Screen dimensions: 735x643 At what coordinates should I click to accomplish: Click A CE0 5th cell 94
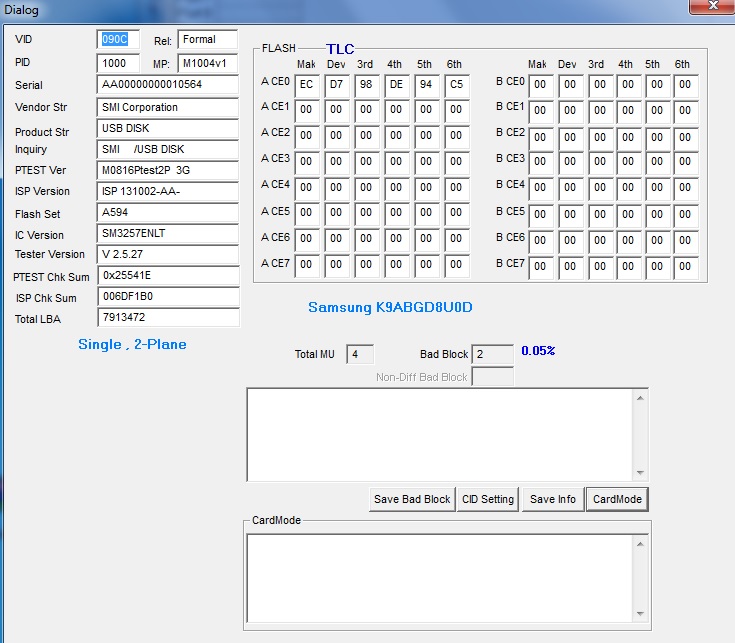coord(427,85)
